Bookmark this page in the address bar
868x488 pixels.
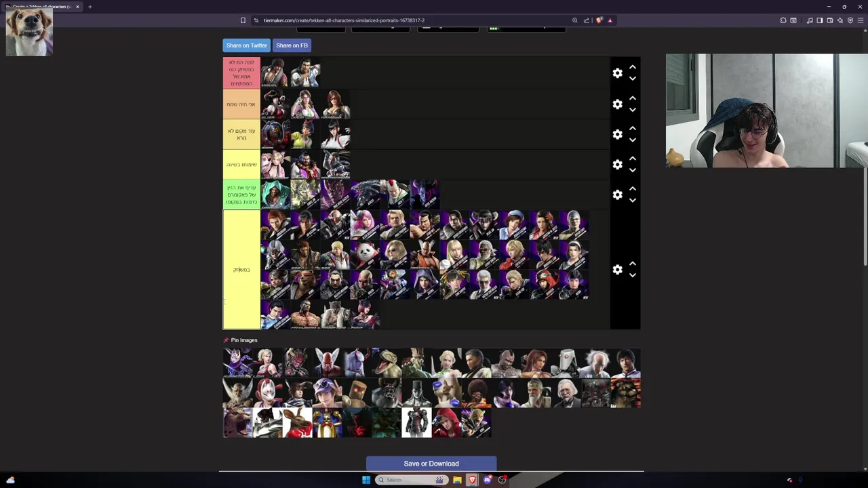click(x=243, y=20)
